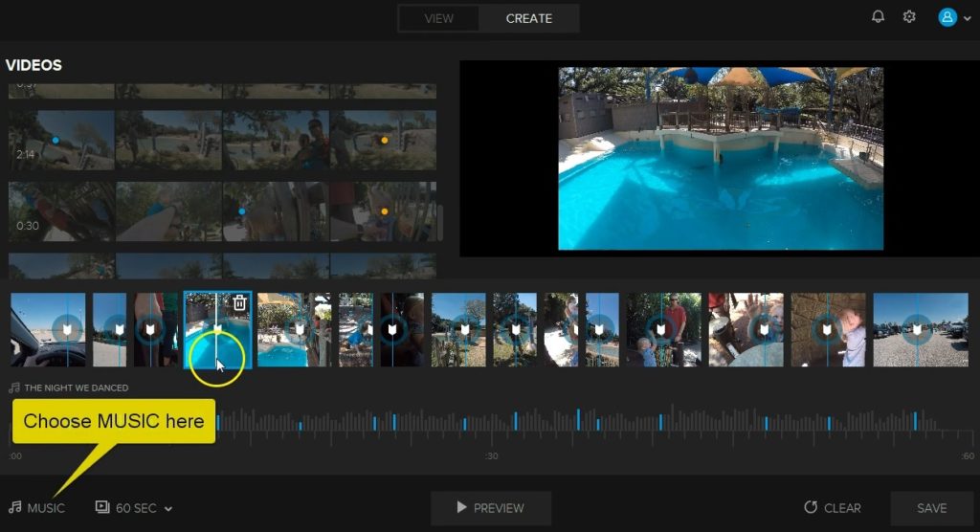Open the notifications bell
Screen dimensions: 980x532
click(878, 17)
